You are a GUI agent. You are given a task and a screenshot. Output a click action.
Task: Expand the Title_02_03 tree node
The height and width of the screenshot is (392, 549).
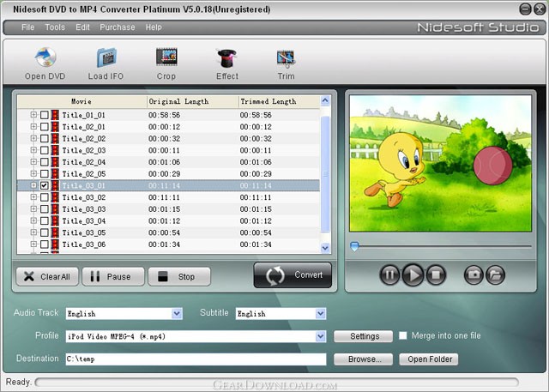(33, 150)
